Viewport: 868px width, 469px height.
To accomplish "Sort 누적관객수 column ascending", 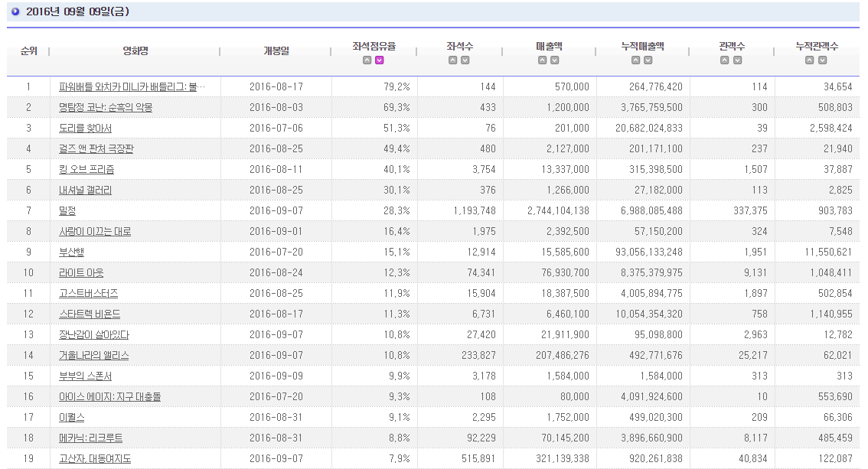I will [811, 60].
